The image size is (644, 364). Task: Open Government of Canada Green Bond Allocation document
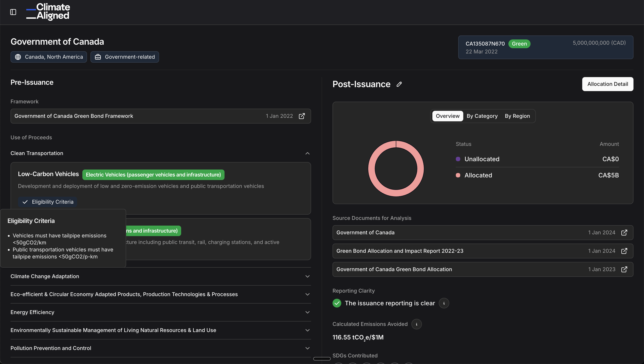[x=483, y=270]
